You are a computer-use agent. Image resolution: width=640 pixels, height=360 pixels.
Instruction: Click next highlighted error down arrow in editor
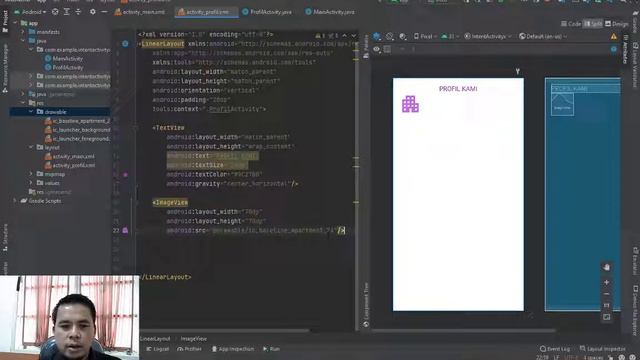point(353,36)
